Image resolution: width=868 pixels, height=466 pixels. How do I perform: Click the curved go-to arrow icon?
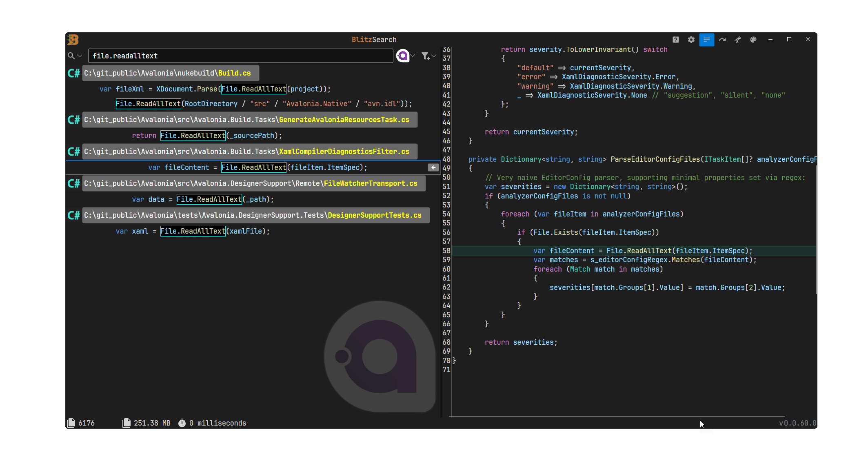point(722,40)
